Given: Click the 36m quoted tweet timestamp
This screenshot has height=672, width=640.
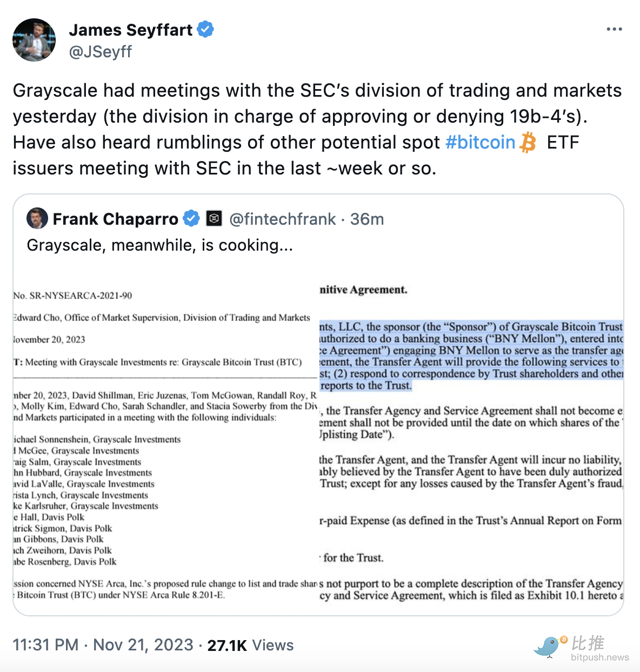Looking at the screenshot, I should coord(367,219).
